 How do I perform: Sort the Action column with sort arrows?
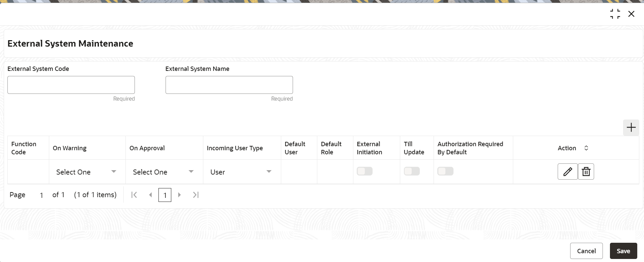(x=586, y=148)
